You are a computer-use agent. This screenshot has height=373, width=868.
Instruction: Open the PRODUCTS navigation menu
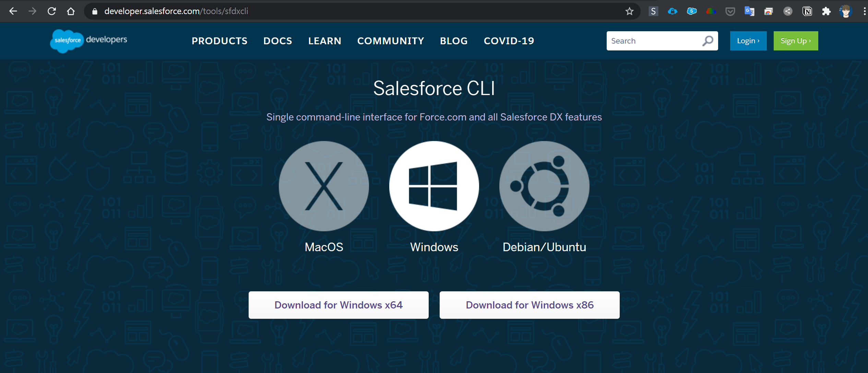coord(219,41)
